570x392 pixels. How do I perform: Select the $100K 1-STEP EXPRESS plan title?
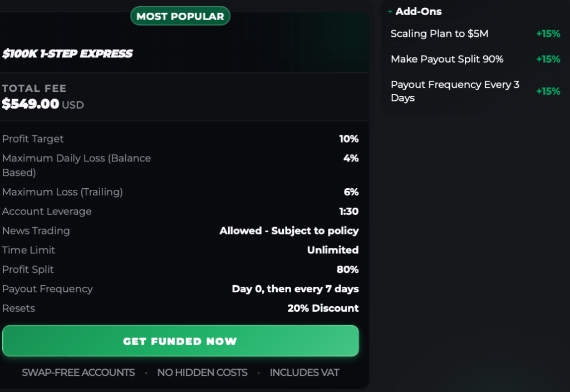(x=67, y=54)
